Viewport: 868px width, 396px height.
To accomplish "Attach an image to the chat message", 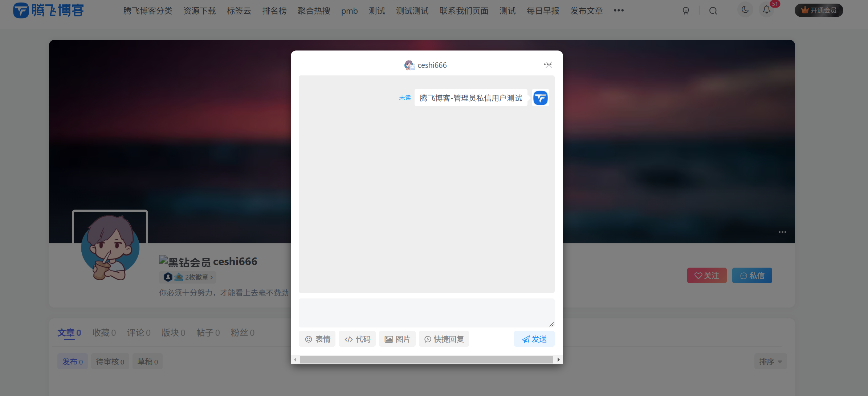I will [397, 339].
